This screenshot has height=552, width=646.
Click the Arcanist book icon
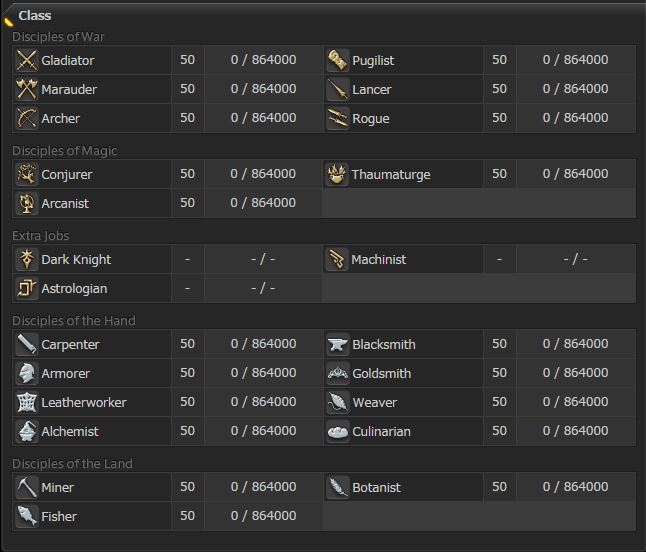coord(27,203)
